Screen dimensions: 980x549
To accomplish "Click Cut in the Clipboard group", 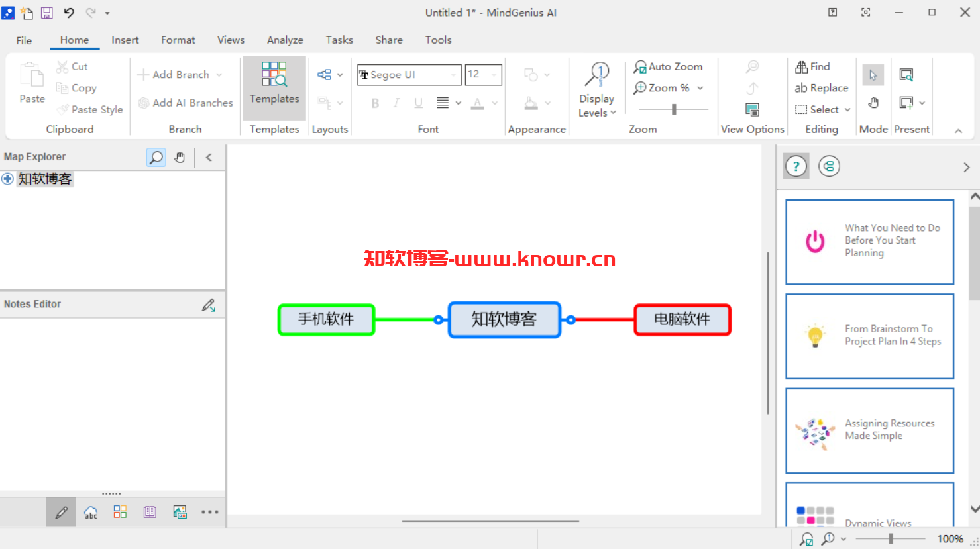I will (x=72, y=66).
